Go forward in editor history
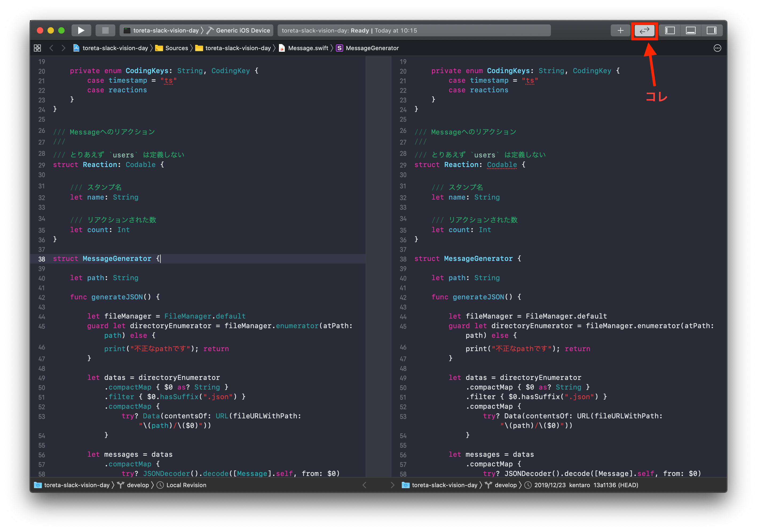Screen dimensions: 757x532 click(63, 48)
